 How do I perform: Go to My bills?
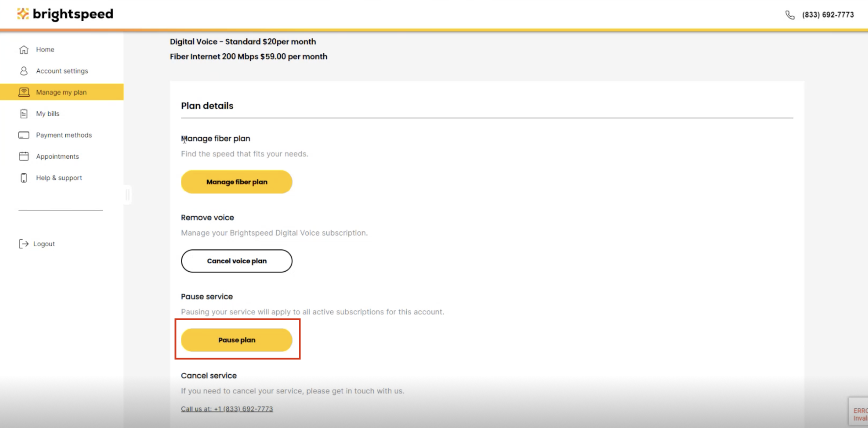pyautogui.click(x=48, y=114)
